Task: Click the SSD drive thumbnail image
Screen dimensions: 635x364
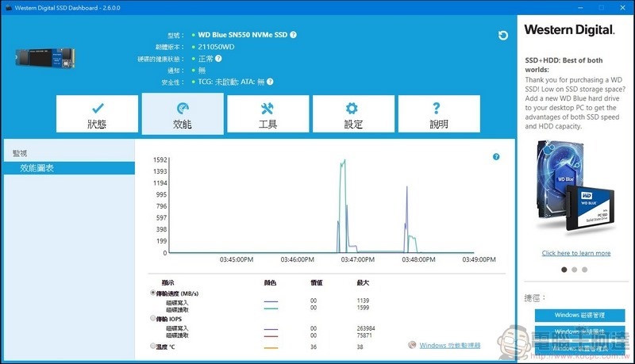Action: tap(45, 58)
